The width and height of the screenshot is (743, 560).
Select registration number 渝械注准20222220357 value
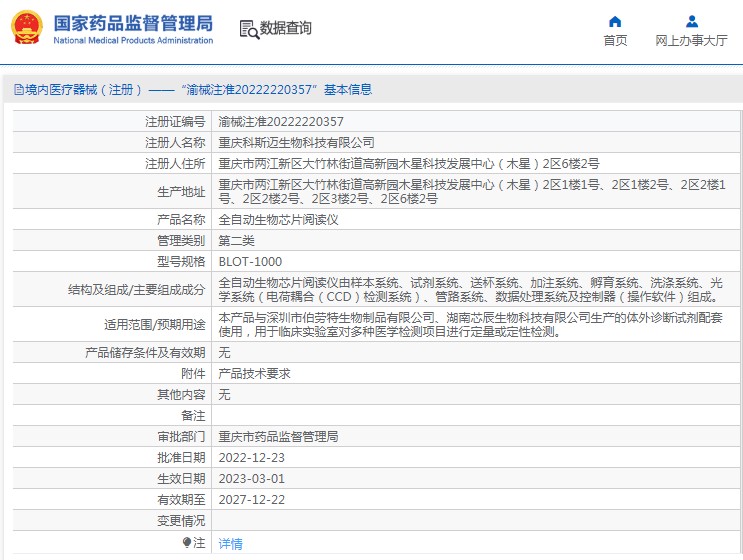point(281,122)
